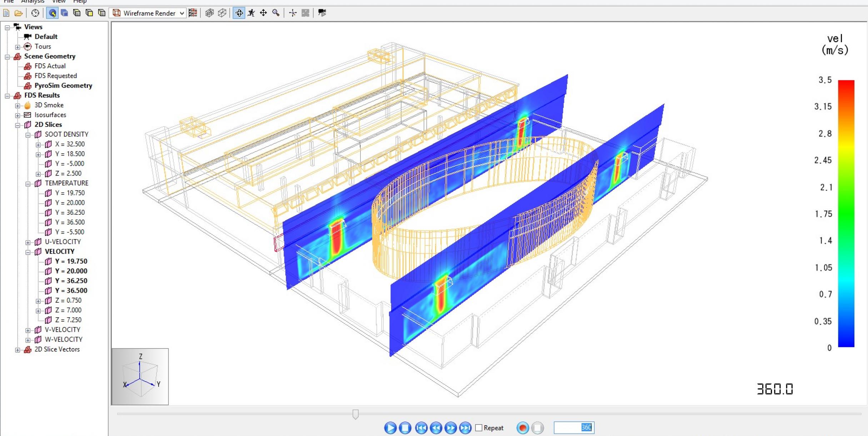This screenshot has height=436, width=868.
Task: Select the roam (running figure) navigation tool
Action: click(x=251, y=13)
